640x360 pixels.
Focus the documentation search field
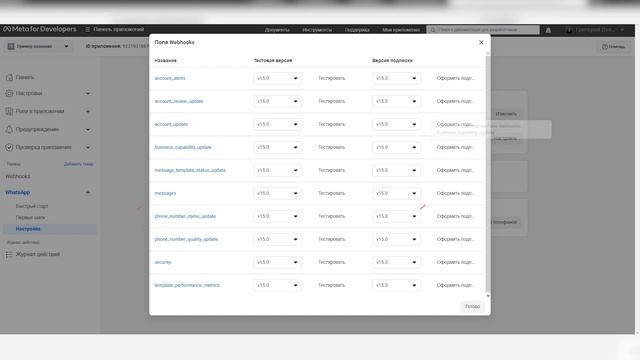click(x=483, y=30)
